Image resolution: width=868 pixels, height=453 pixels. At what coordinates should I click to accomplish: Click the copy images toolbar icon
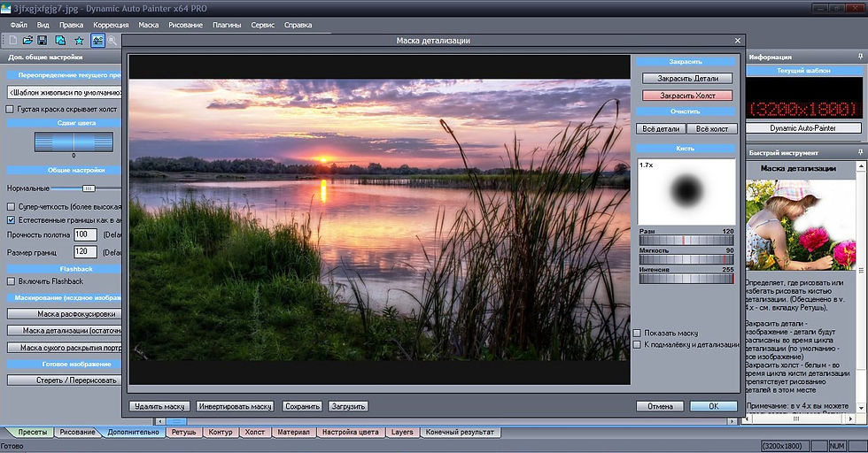coord(60,41)
